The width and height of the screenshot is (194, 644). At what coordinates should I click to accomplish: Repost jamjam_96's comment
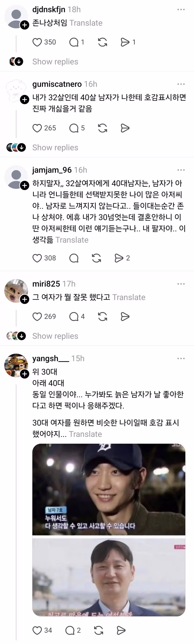[x=96, y=258]
